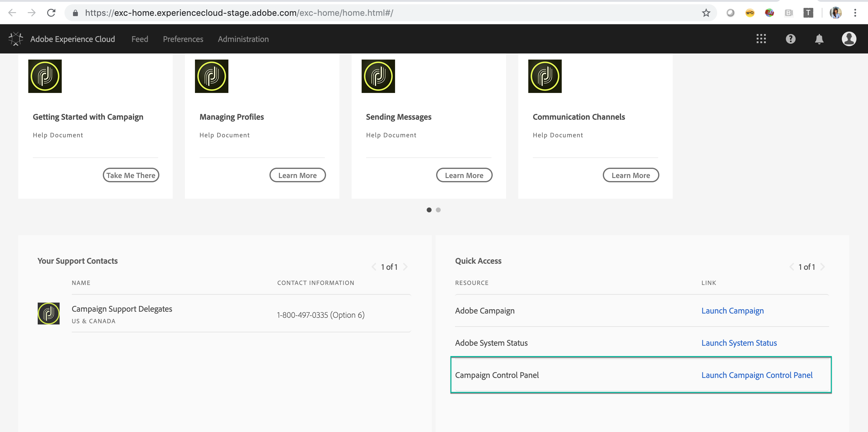This screenshot has height=432, width=868.
Task: Click Take Me There button
Action: coord(131,175)
